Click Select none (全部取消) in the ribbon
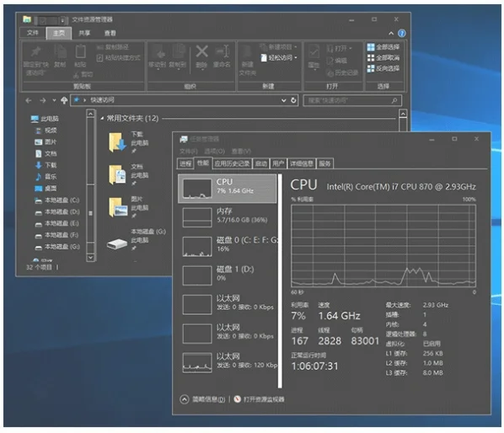 (383, 58)
